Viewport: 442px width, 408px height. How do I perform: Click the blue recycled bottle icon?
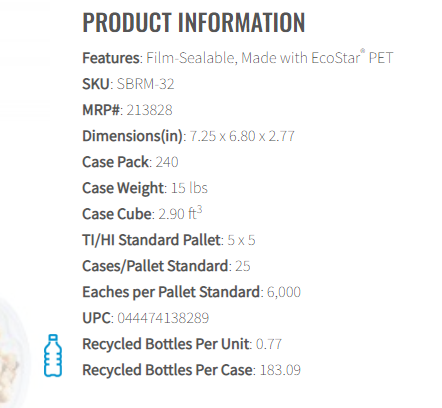(x=53, y=356)
